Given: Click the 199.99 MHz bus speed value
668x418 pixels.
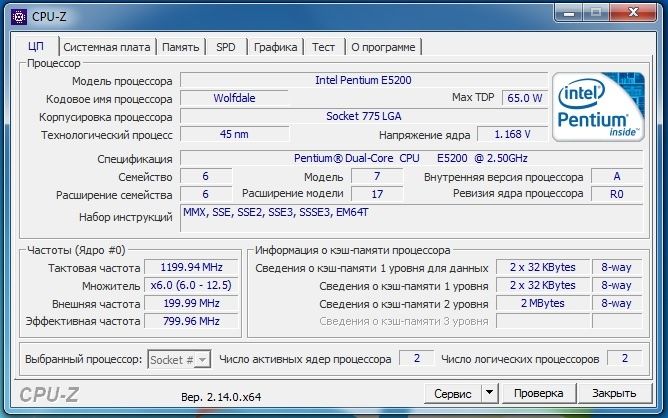Looking at the screenshot, I should pyautogui.click(x=191, y=303).
